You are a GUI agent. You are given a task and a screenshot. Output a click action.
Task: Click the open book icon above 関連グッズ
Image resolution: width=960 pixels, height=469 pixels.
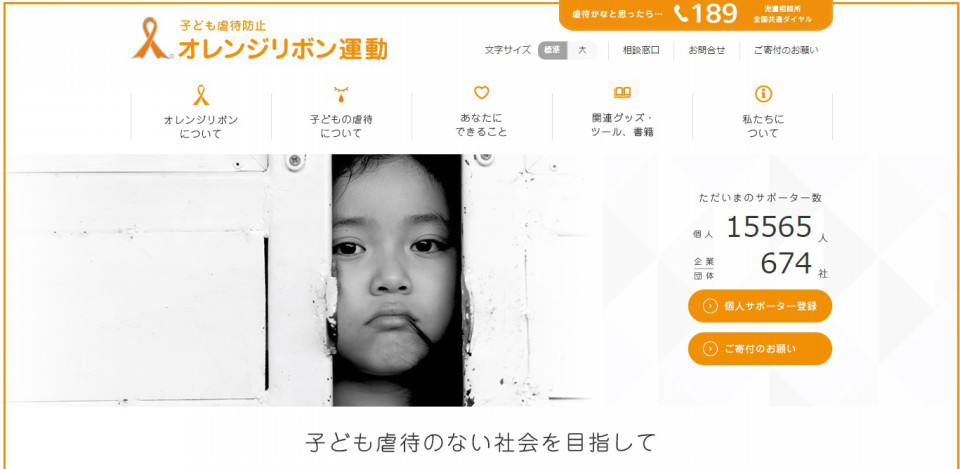(x=622, y=93)
